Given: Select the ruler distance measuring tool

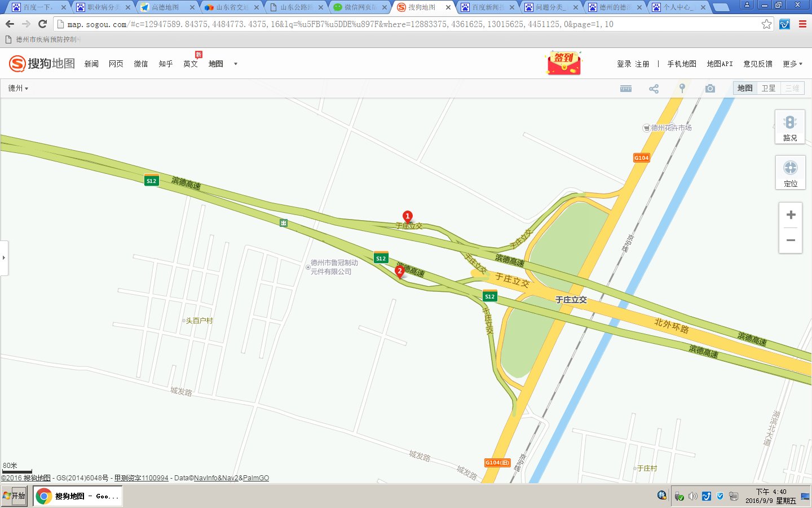Looking at the screenshot, I should pos(626,89).
